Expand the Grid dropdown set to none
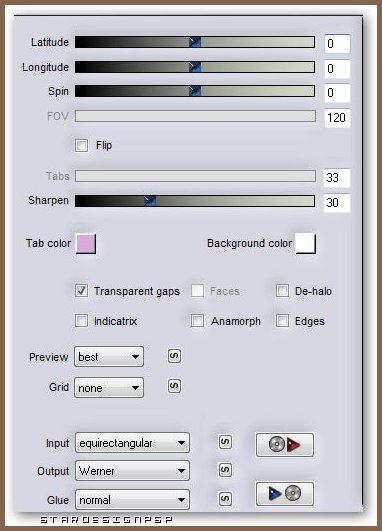The height and width of the screenshot is (531, 382). [109, 387]
